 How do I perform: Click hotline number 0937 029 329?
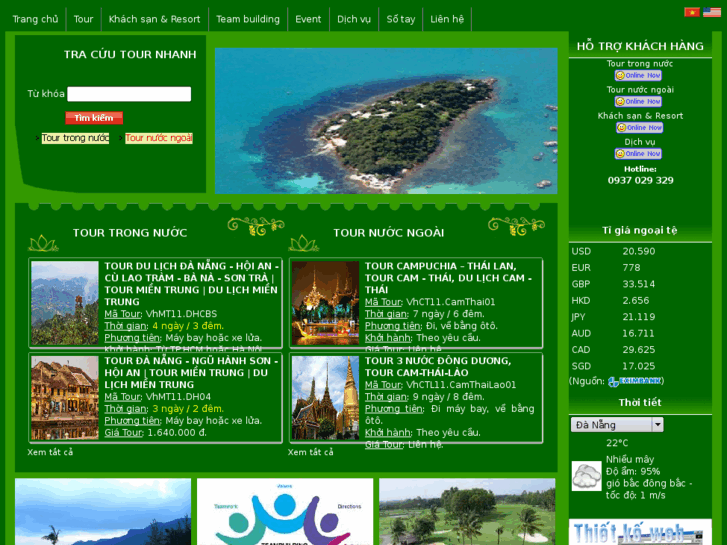(x=640, y=180)
